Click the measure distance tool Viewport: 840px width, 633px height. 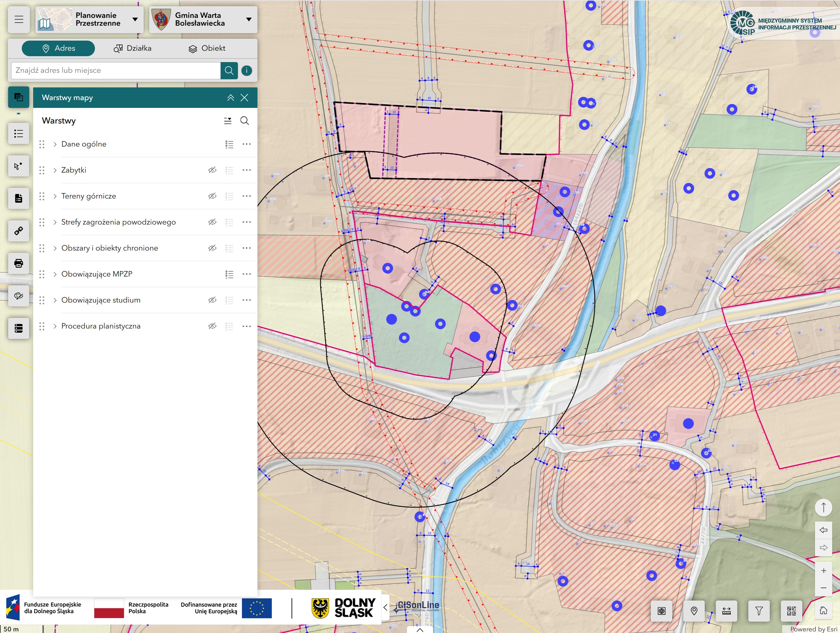coord(726,611)
